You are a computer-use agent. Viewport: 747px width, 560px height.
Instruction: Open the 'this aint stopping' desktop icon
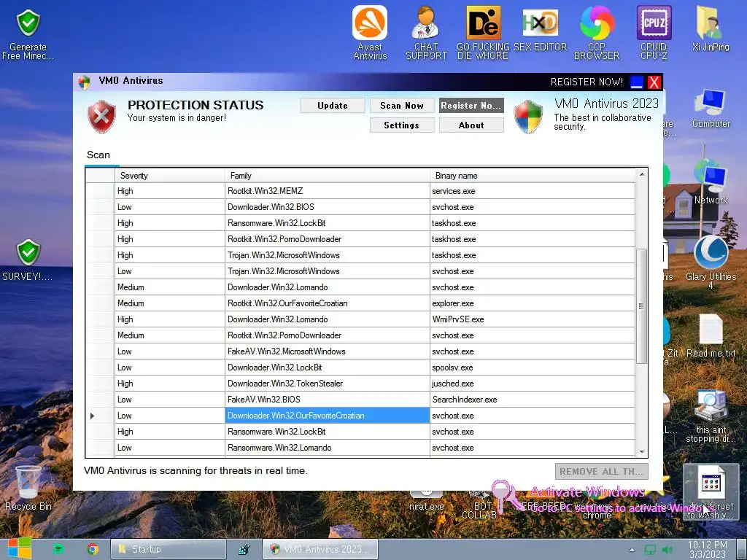[x=711, y=416]
